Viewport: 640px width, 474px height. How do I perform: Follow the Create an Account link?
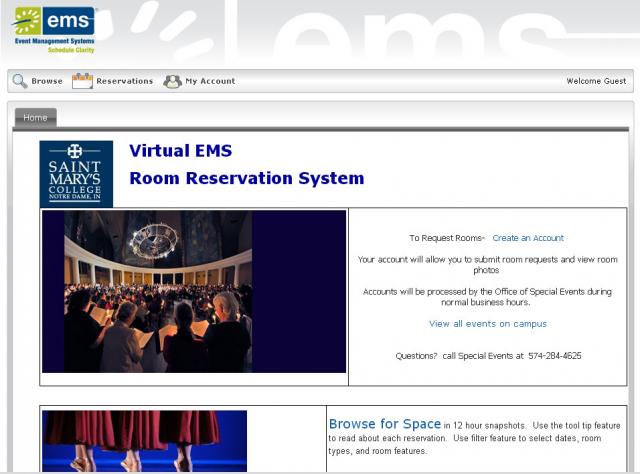point(528,238)
